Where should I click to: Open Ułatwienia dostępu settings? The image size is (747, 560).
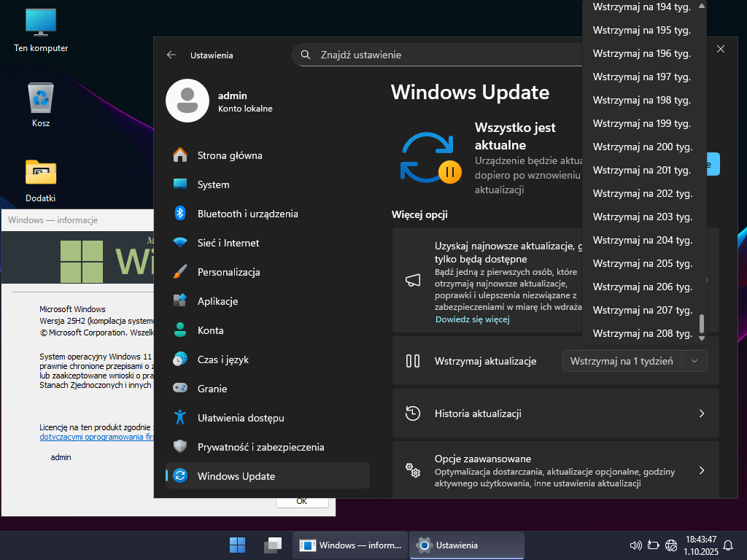240,418
